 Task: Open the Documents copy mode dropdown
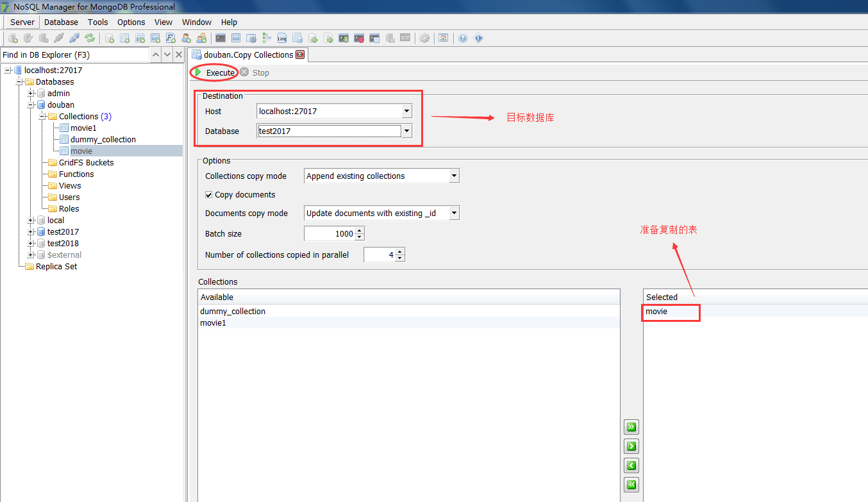point(454,213)
